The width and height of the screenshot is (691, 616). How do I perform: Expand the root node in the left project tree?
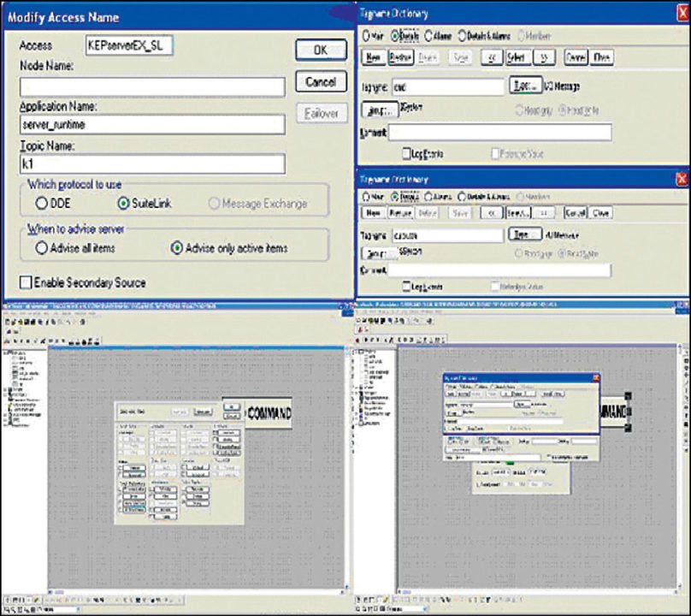click(5, 352)
